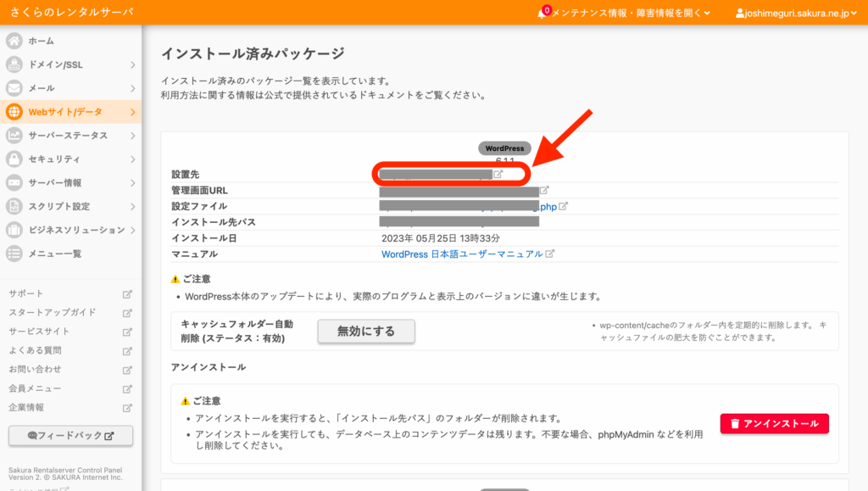
Task: Disable cache auto-delete with 無効にする
Action: [x=366, y=332]
